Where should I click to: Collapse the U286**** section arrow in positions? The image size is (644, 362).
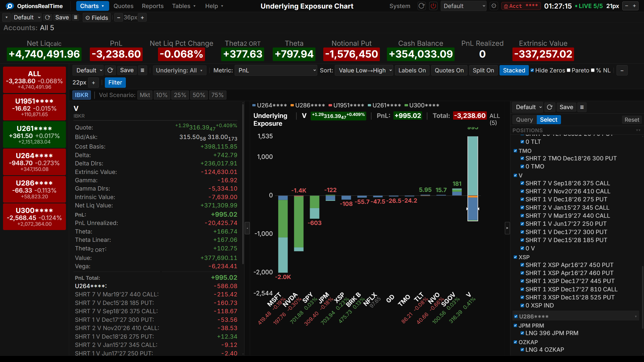click(636, 316)
